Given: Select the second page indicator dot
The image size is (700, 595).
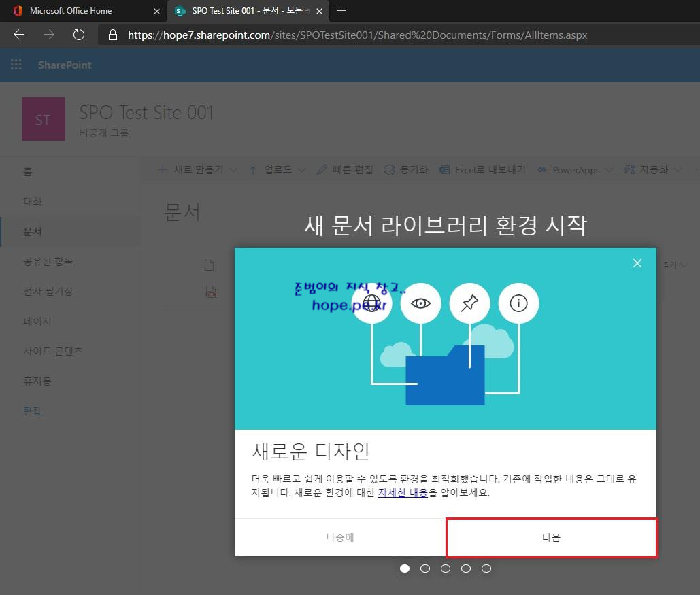Looking at the screenshot, I should pyautogui.click(x=425, y=568).
